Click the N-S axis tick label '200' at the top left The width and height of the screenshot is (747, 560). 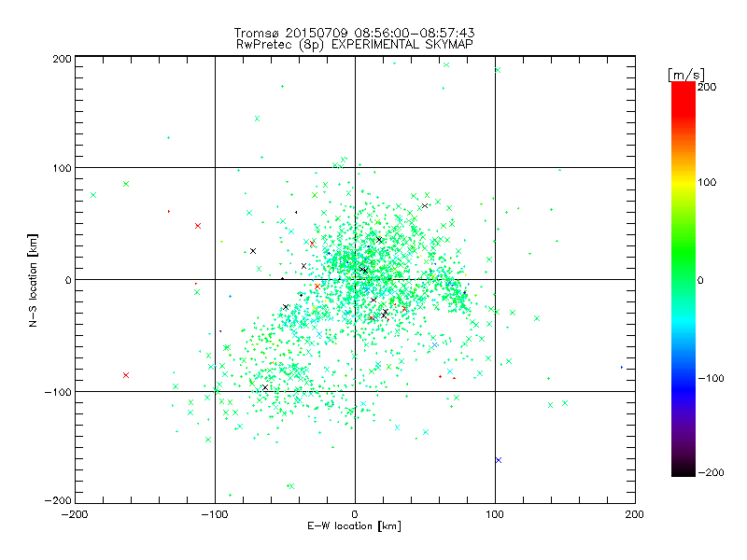62,59
